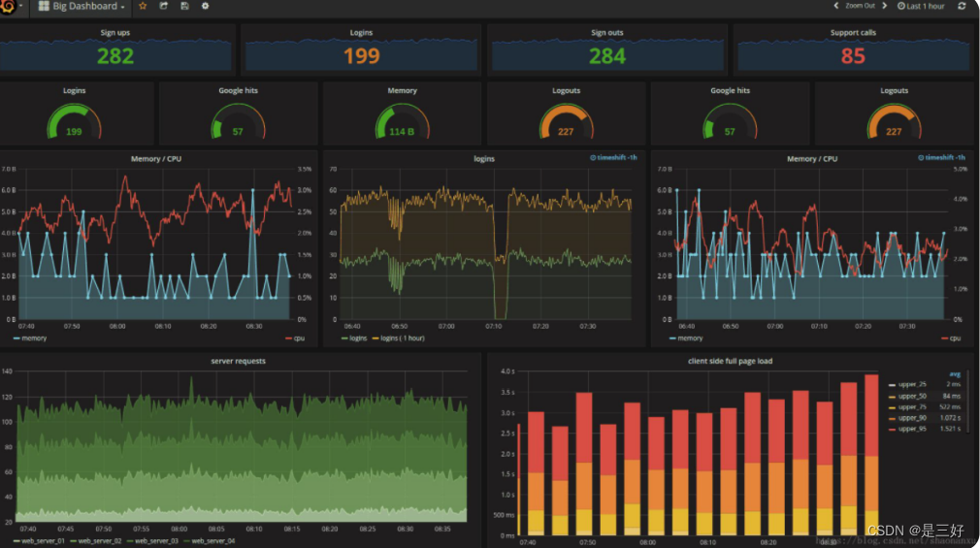Viewport: 980px width, 548px height.
Task: Toggle web_server_03 series in legend
Action: tap(153, 541)
